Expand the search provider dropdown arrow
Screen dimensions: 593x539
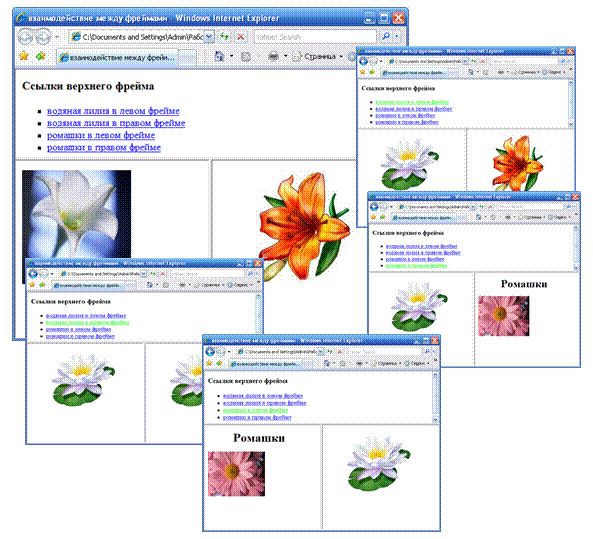(397, 37)
